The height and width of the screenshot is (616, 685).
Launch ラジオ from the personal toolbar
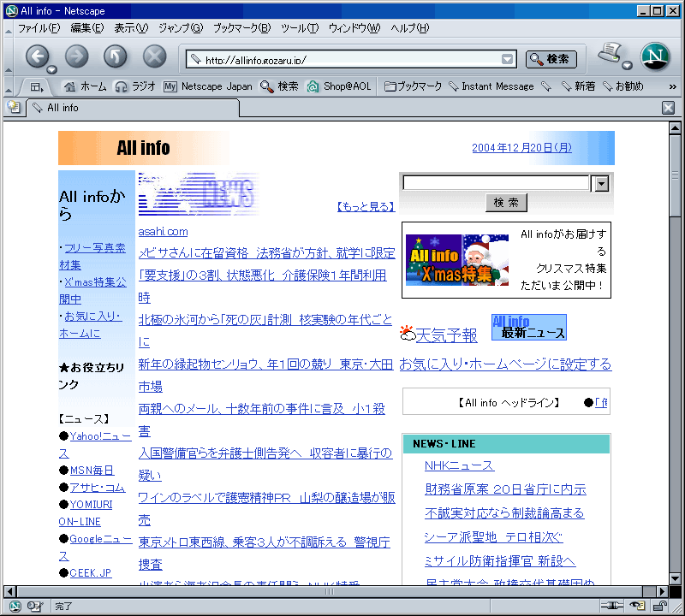coord(134,86)
